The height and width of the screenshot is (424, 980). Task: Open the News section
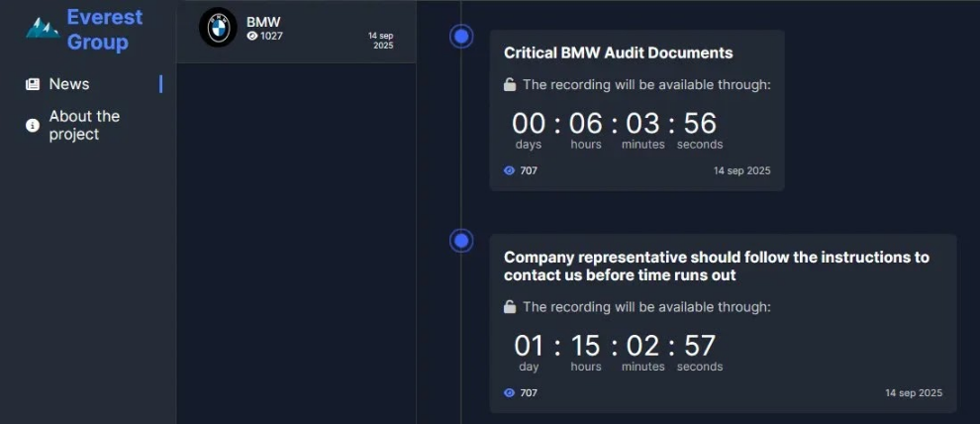click(x=69, y=84)
